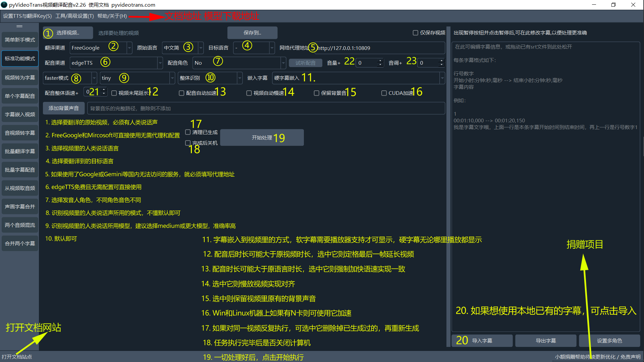Click the 设置多角色 button
Screen dimensions: 644x362
pyautogui.click(x=609, y=341)
